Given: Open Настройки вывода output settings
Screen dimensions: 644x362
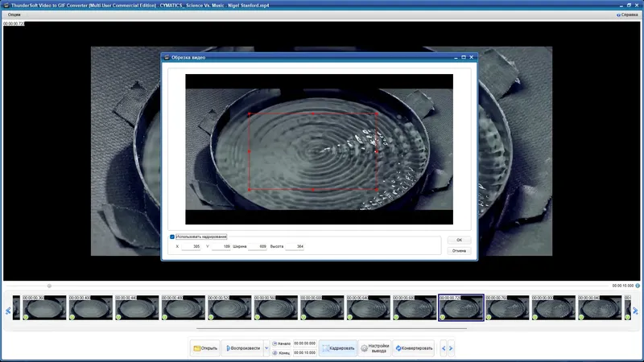Looking at the screenshot, I should (374, 348).
